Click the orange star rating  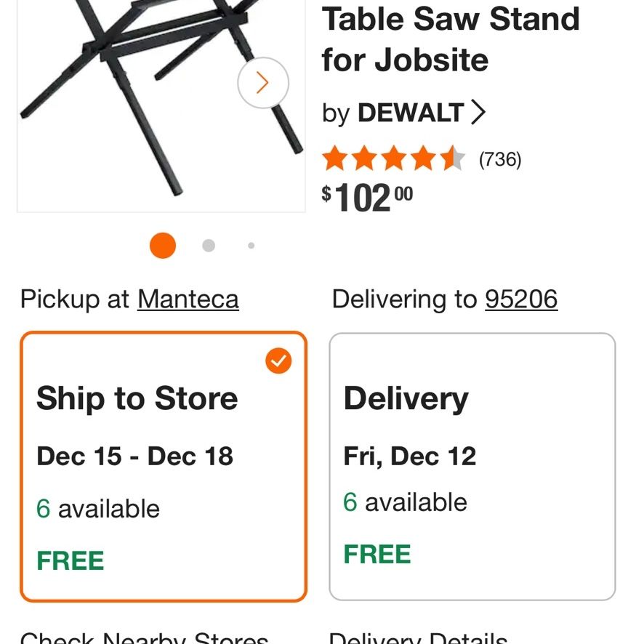[393, 158]
